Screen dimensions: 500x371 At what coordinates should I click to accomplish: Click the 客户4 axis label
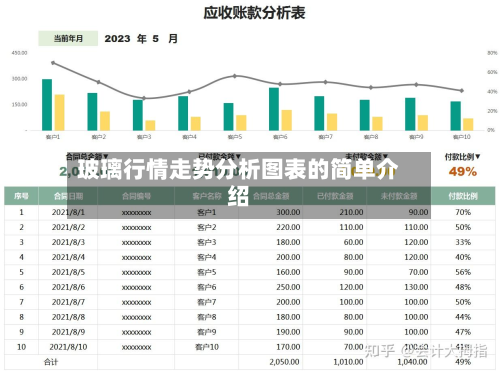[189, 137]
